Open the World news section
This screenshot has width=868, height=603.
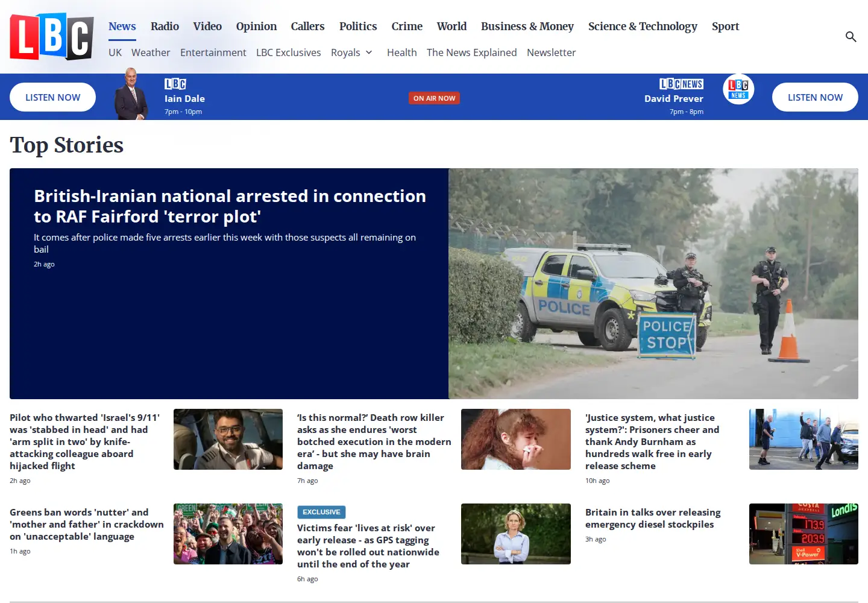[x=451, y=27]
